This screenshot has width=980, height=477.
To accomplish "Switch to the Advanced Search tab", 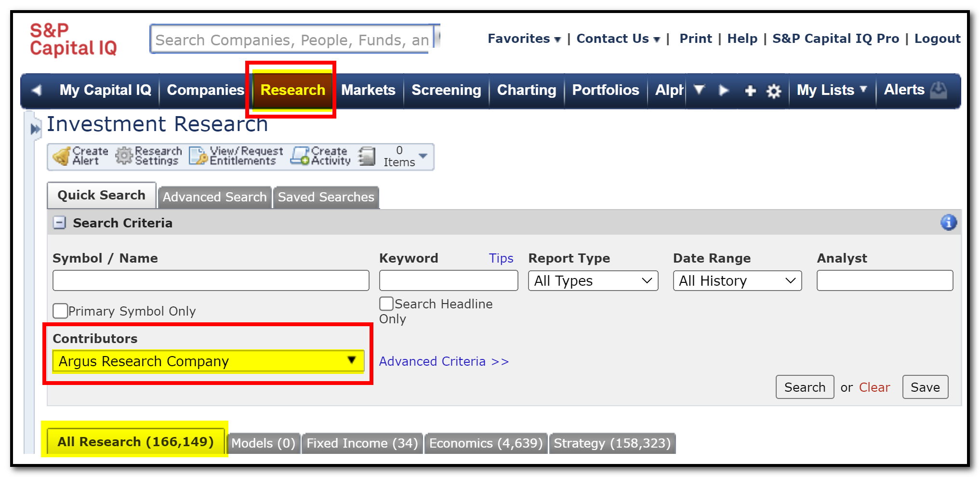I will click(214, 197).
